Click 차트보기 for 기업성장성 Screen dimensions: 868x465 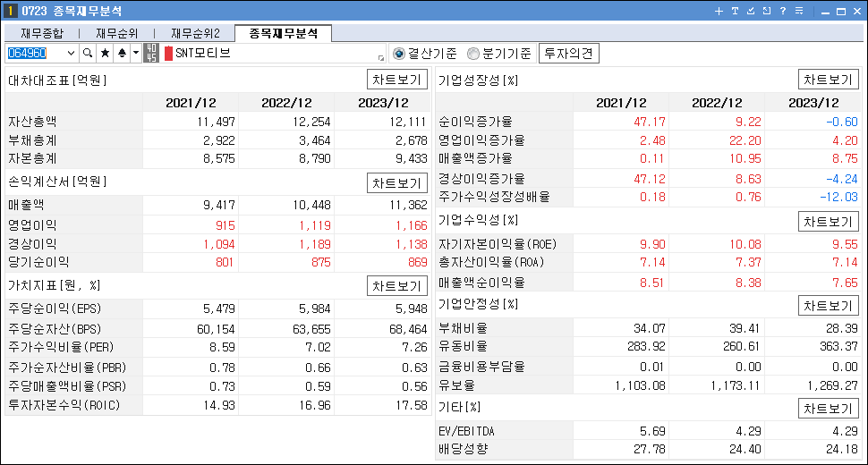tap(828, 80)
